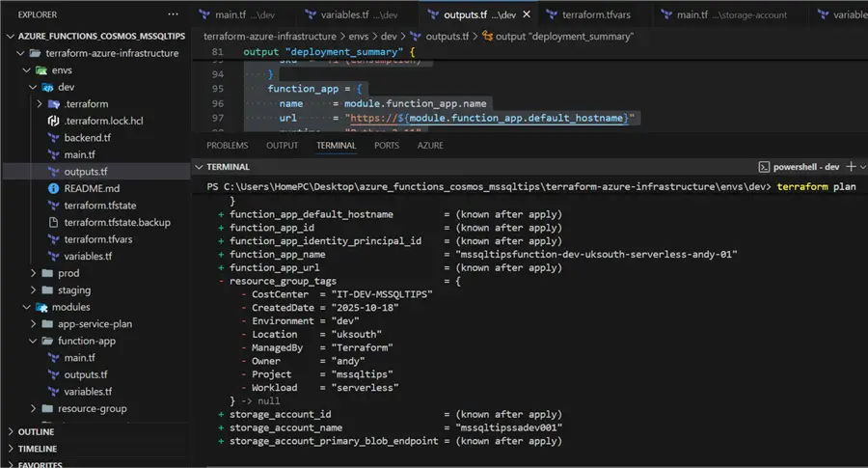
Task: Collapse AZURE_FUNCTIONS_COSMOS_MSSQLTIPS root folder
Action: pos(11,36)
